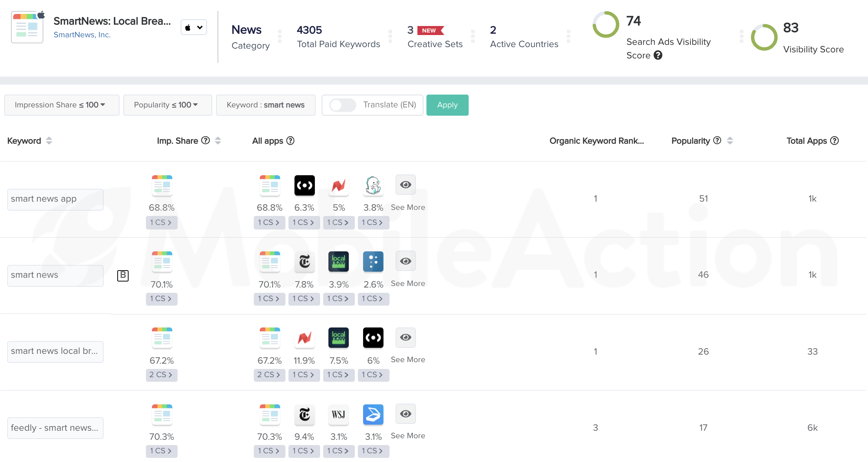Expand 1 CS under WSJ 3.1% app
Image resolution: width=868 pixels, height=462 pixels.
(339, 451)
